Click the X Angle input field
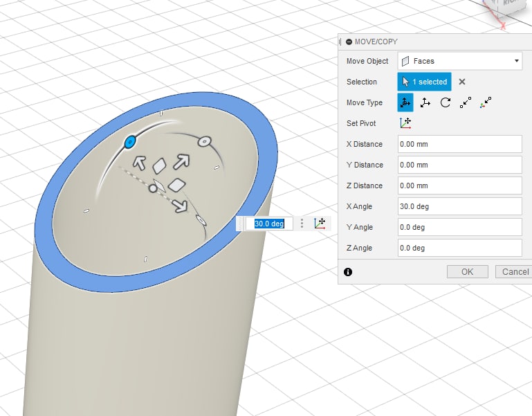The height and width of the screenshot is (416, 532). (460, 206)
